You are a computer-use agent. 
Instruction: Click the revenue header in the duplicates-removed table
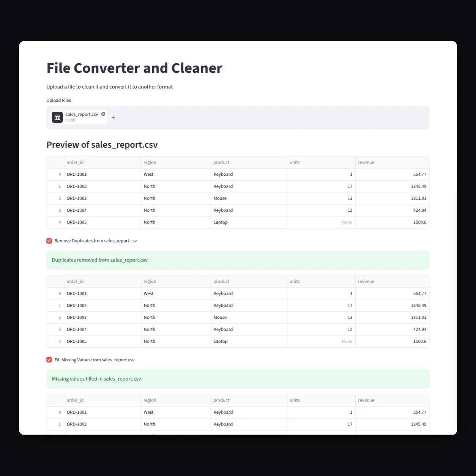(392, 282)
